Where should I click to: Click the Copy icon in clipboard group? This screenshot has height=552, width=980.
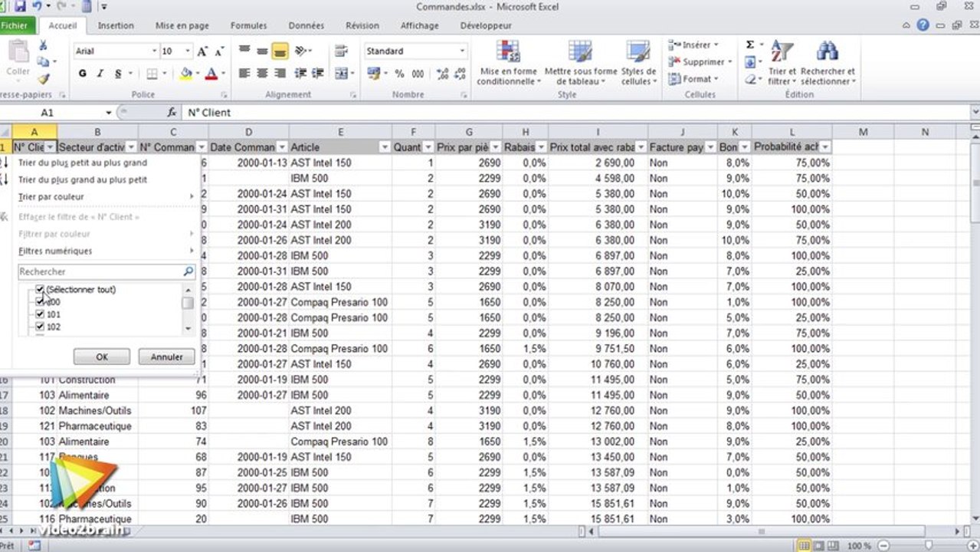click(44, 61)
